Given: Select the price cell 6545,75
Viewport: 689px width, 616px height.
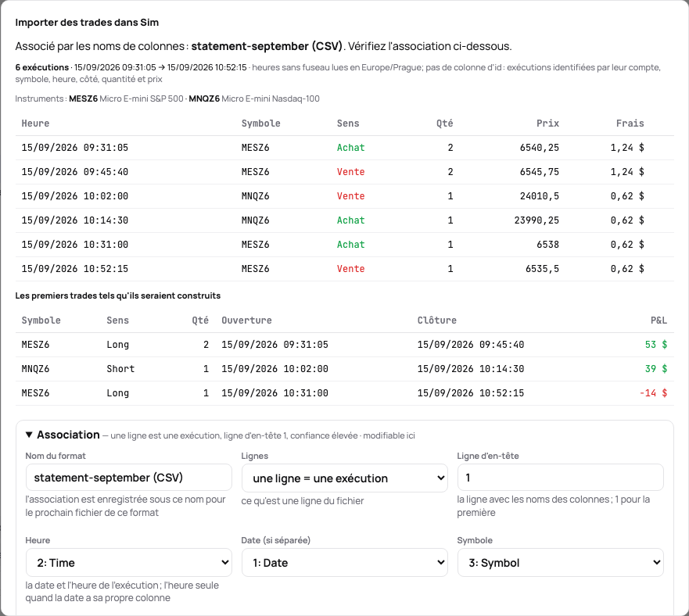Looking at the screenshot, I should point(539,172).
